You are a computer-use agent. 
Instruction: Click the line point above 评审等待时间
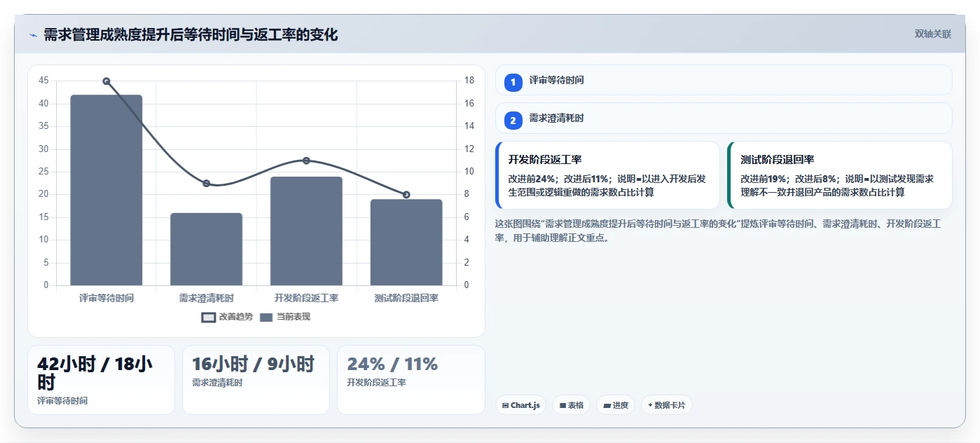[x=106, y=81]
